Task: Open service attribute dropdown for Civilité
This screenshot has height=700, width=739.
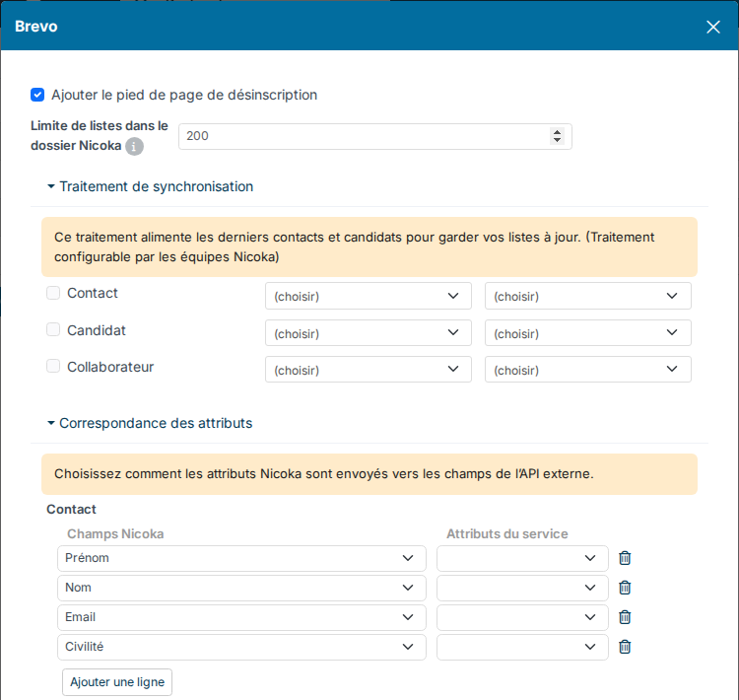Action: [522, 647]
